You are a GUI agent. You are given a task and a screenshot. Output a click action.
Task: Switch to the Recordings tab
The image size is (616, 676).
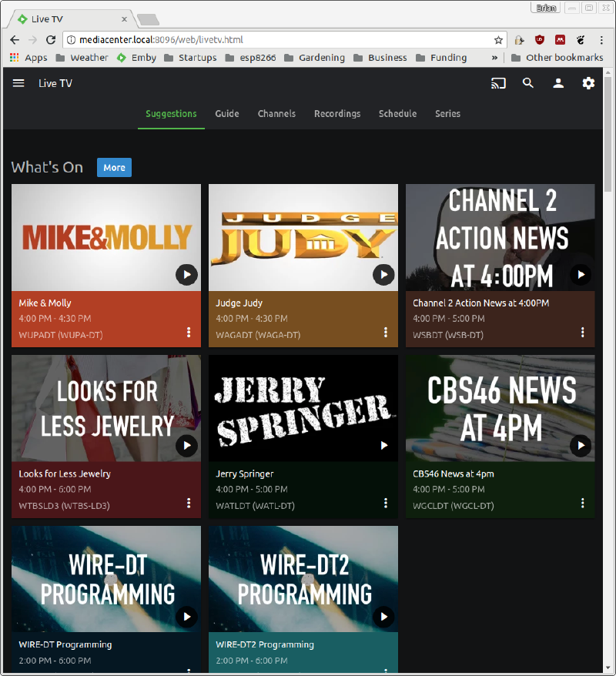pos(337,114)
